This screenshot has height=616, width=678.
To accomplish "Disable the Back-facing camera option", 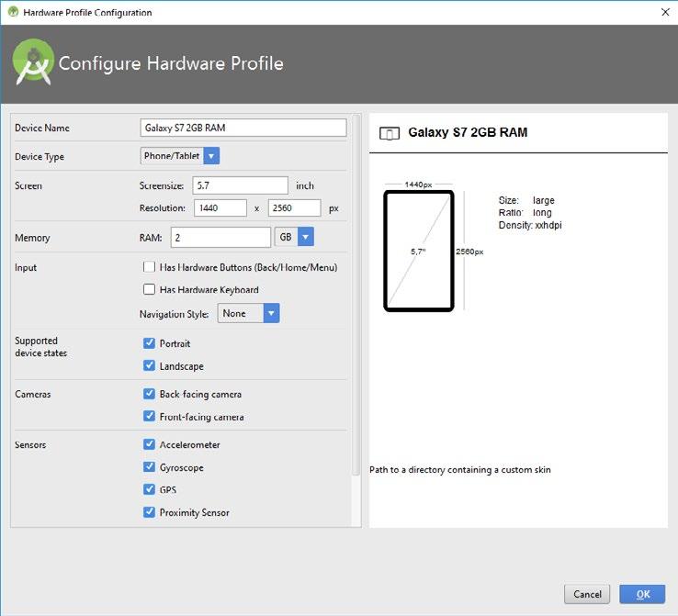I will click(x=149, y=394).
